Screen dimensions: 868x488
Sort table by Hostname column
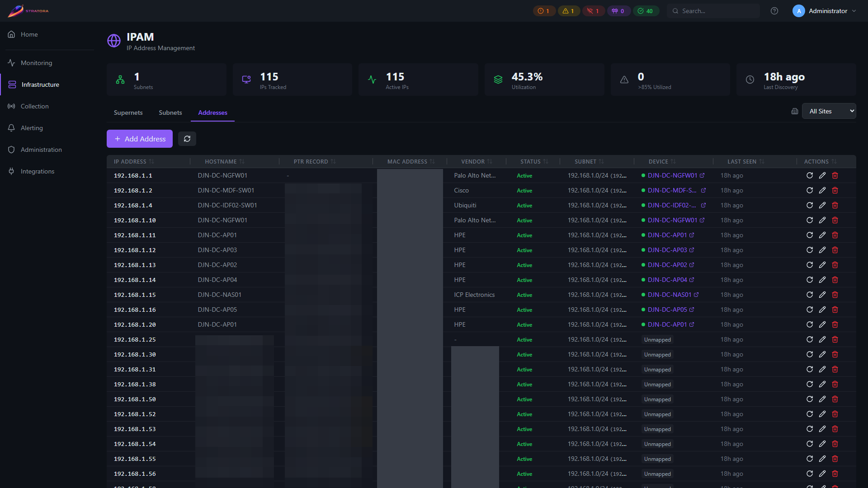225,161
